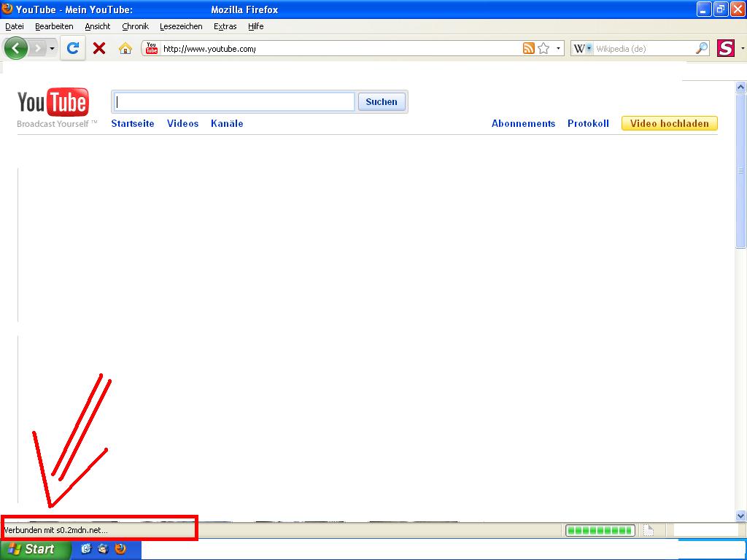
Task: Open the Protokoll link
Action: (x=589, y=124)
